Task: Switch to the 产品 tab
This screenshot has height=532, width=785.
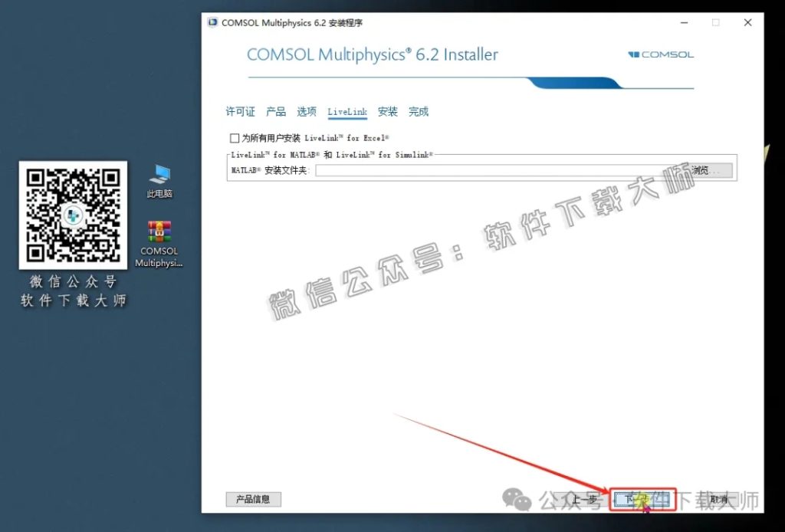Action: (275, 111)
